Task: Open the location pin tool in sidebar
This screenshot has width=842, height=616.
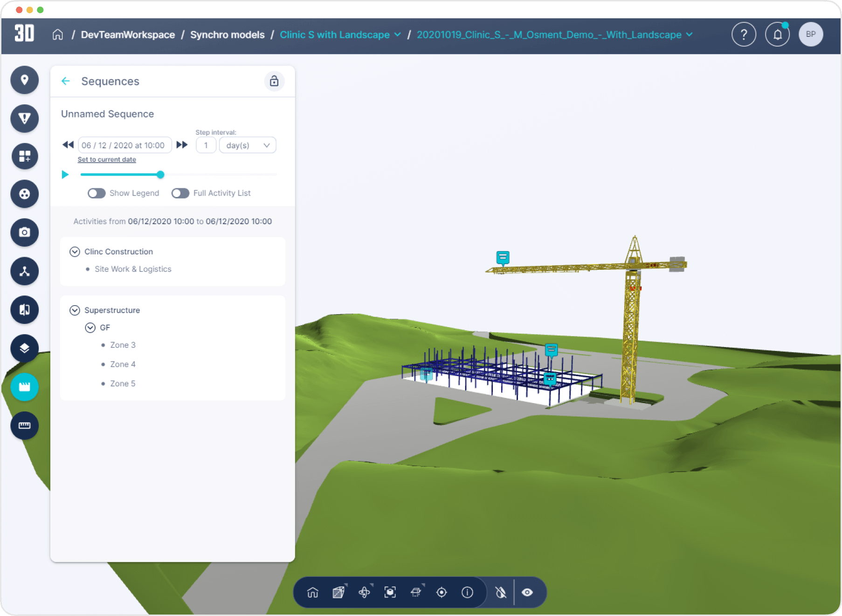Action: (25, 80)
